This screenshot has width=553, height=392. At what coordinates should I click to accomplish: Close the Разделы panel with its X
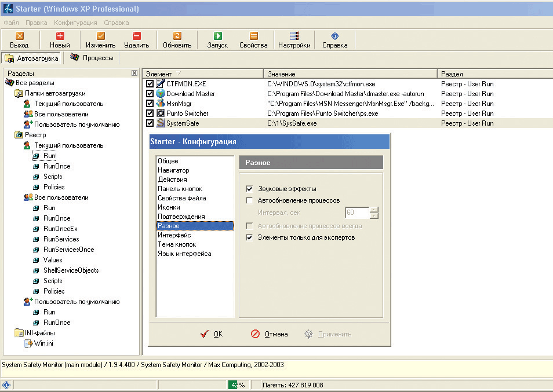tap(134, 73)
